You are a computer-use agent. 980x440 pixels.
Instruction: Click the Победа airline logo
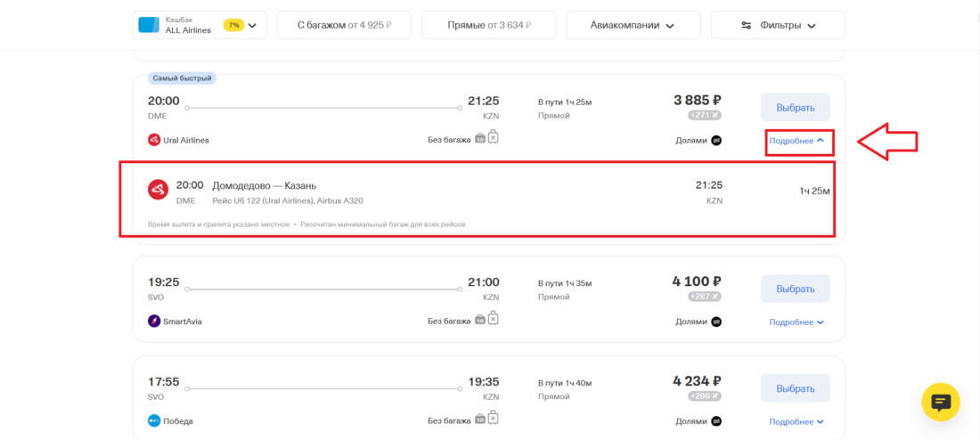154,421
